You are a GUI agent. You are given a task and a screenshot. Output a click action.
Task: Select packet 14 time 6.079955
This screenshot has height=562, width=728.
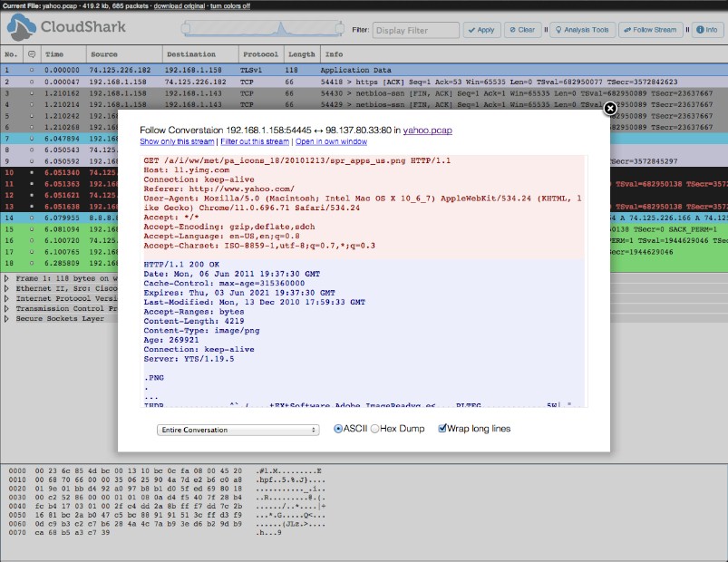tap(62, 218)
